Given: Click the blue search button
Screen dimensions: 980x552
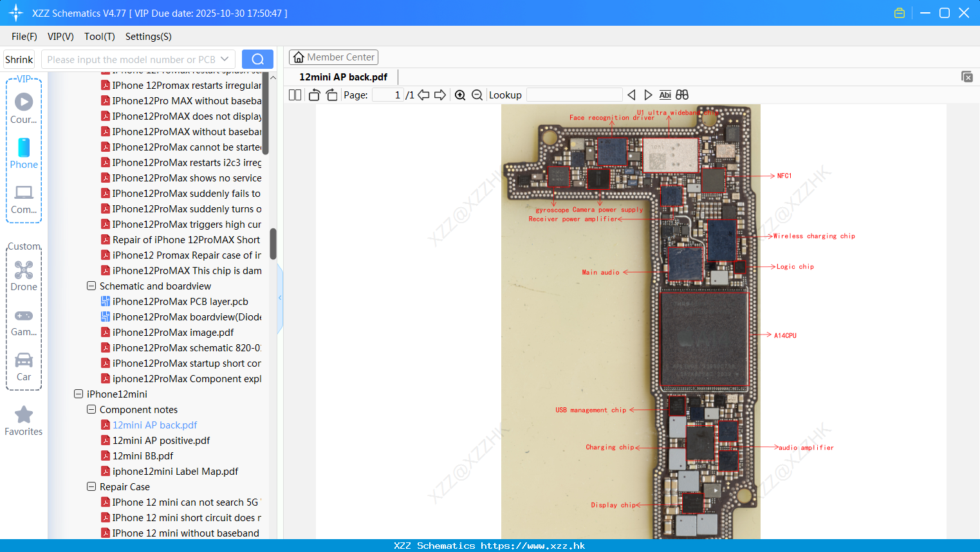Looking at the screenshot, I should point(257,59).
